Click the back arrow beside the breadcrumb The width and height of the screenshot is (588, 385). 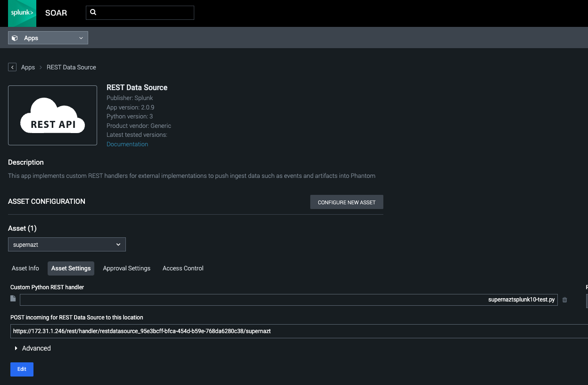pyautogui.click(x=12, y=67)
